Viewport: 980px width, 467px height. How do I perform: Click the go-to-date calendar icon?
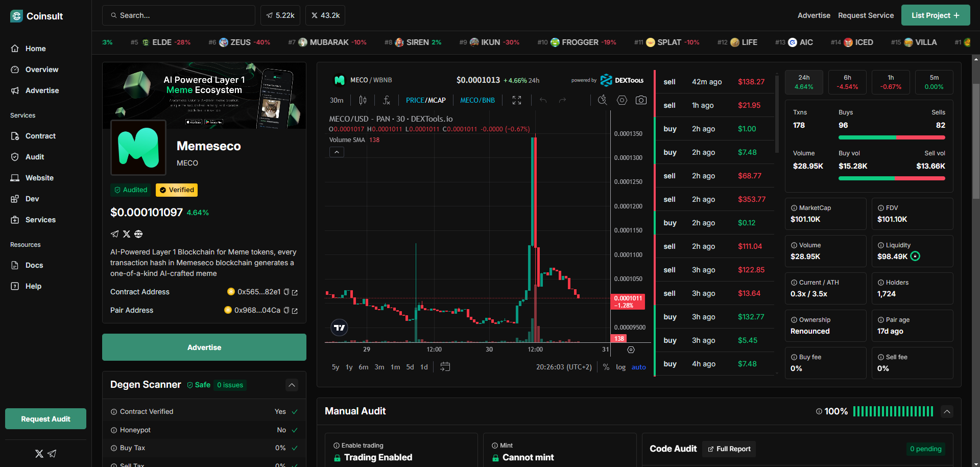point(445,367)
